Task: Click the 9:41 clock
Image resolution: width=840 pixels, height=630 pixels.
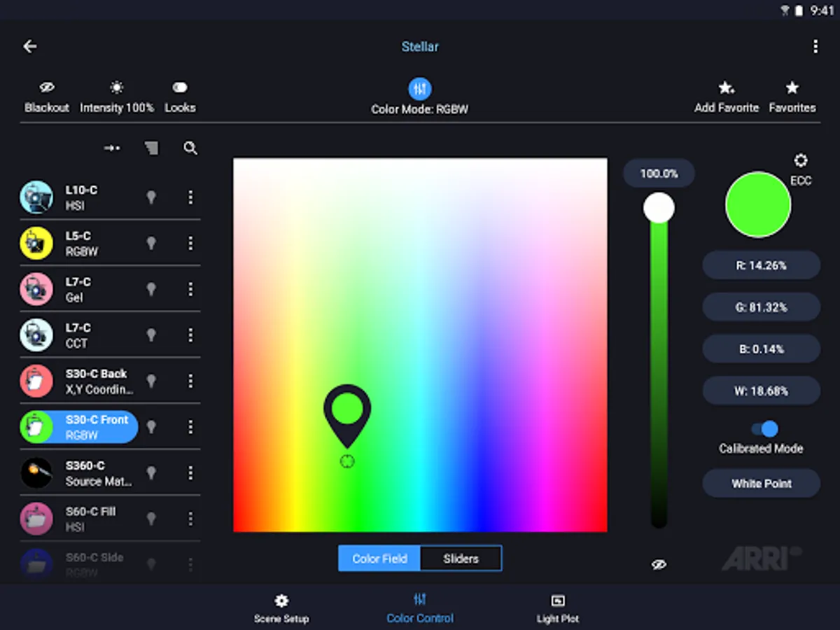Action: point(822,10)
